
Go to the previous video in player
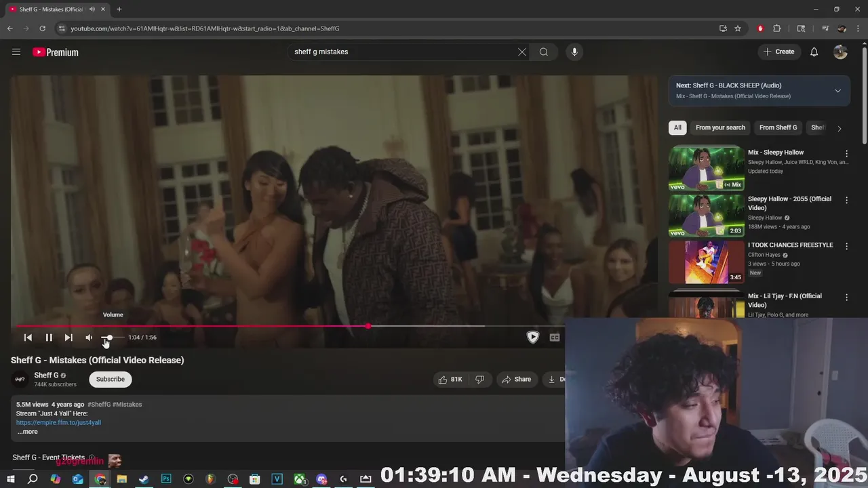28,338
